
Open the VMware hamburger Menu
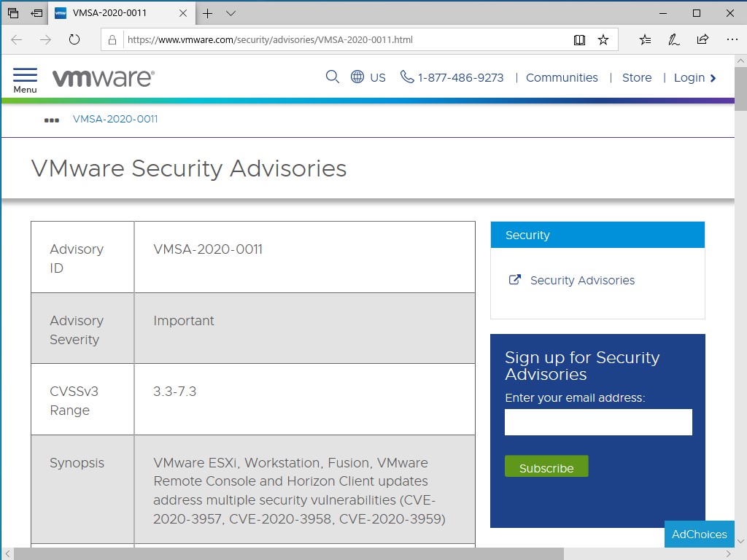(x=25, y=79)
